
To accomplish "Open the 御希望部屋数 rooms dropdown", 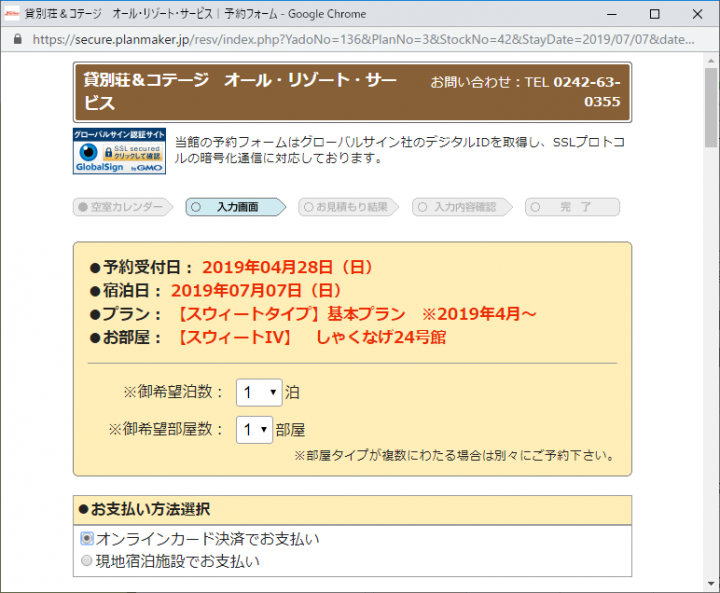I will coord(254,430).
